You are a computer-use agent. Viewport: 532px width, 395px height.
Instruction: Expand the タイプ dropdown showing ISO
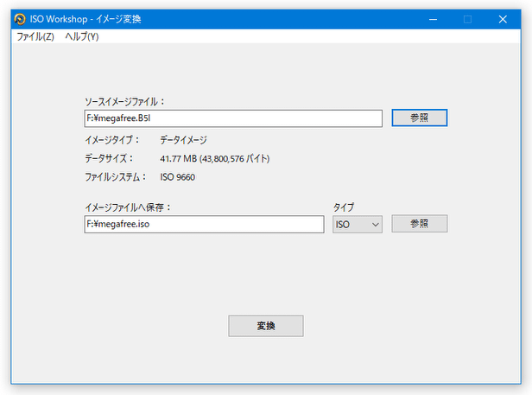coord(358,225)
